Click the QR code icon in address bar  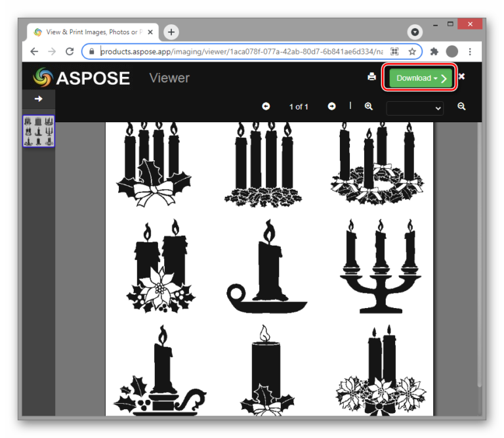tap(394, 51)
